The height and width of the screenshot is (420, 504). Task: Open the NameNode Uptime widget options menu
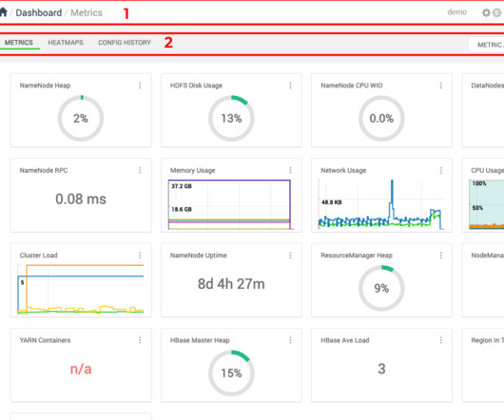[290, 256]
